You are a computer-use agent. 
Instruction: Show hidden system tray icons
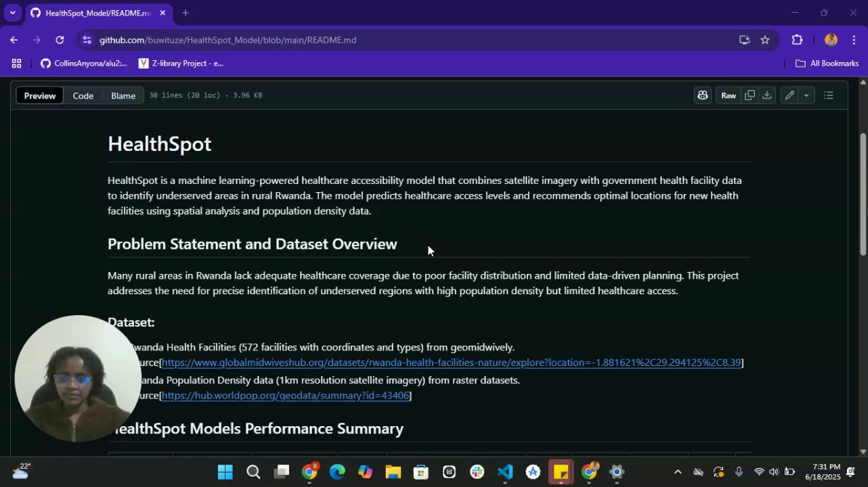pyautogui.click(x=678, y=472)
